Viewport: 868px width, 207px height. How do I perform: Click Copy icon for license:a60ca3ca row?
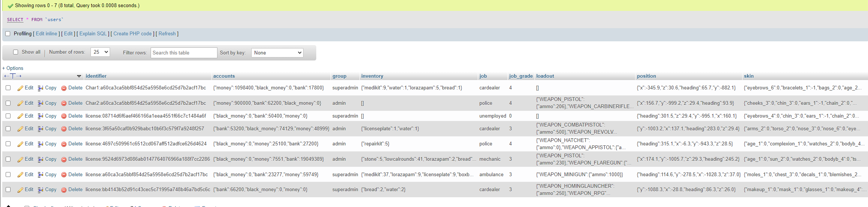pyautogui.click(x=41, y=175)
